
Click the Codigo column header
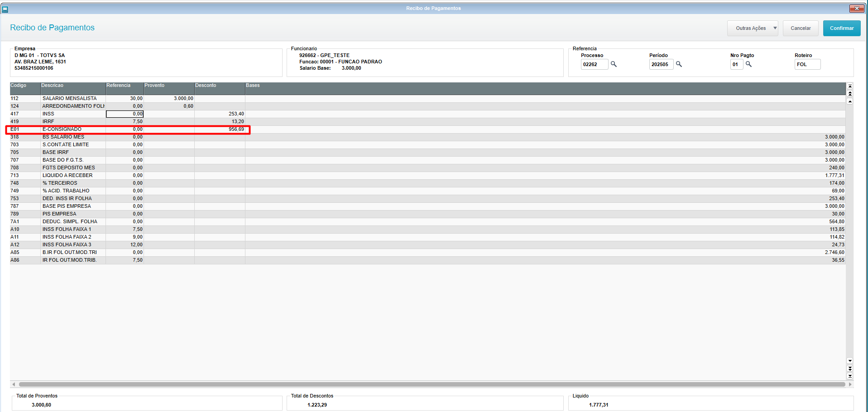click(25, 88)
